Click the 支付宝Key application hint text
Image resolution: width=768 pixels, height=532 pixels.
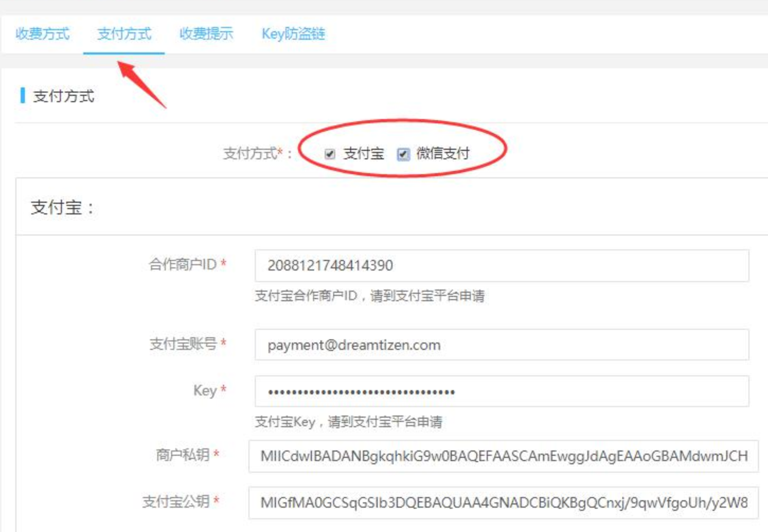(348, 422)
